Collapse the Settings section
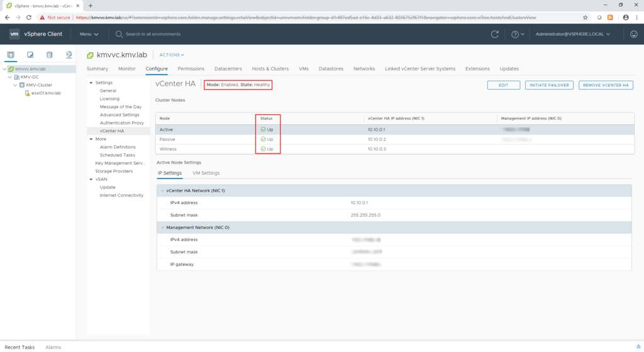Screen dimensions: 644x352 91,83
